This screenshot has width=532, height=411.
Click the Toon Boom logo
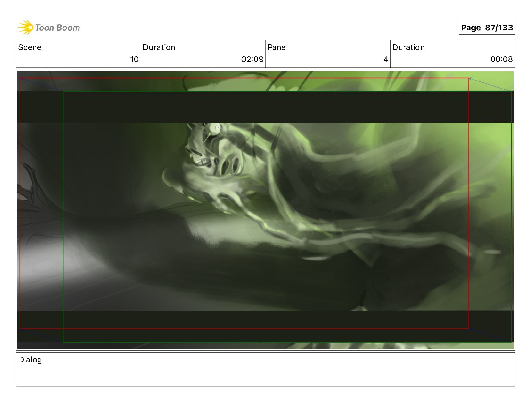click(x=49, y=27)
